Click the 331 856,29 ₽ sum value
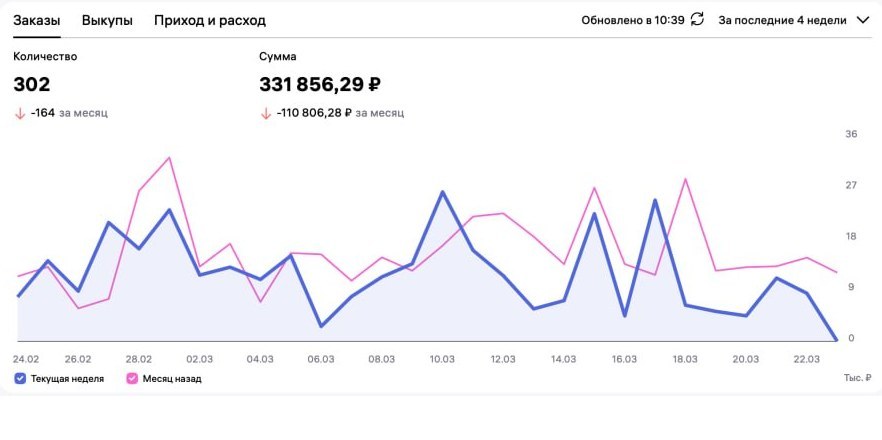Image resolution: width=882 pixels, height=440 pixels. 320,84
